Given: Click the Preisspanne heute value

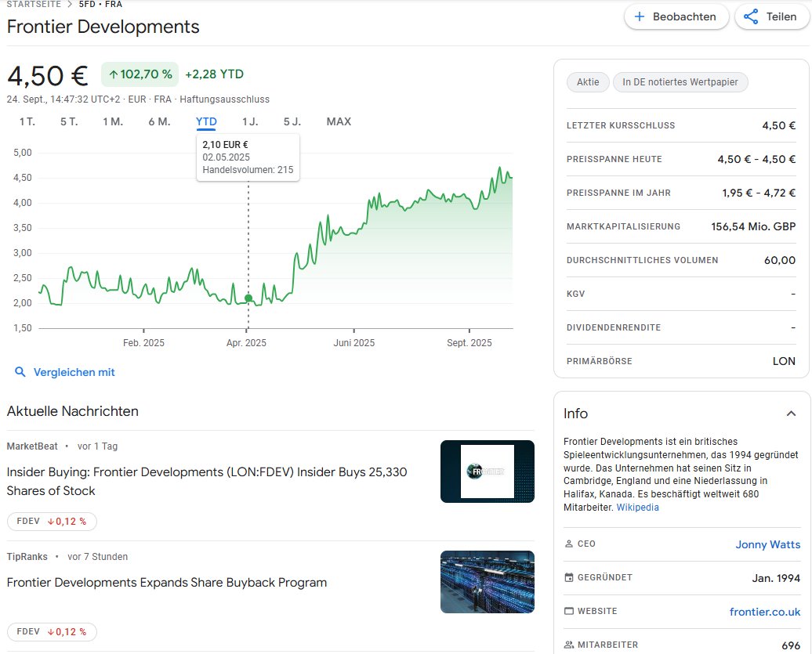Looking at the screenshot, I should pos(756,159).
